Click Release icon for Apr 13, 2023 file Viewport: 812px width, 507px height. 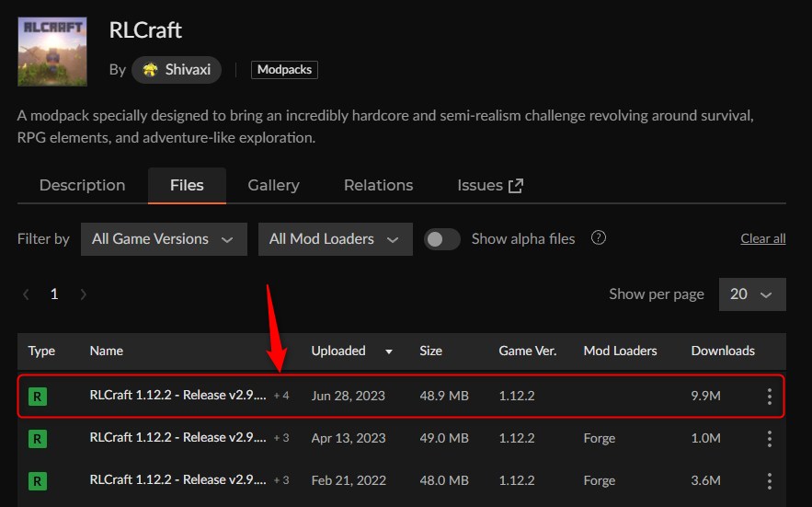(38, 439)
